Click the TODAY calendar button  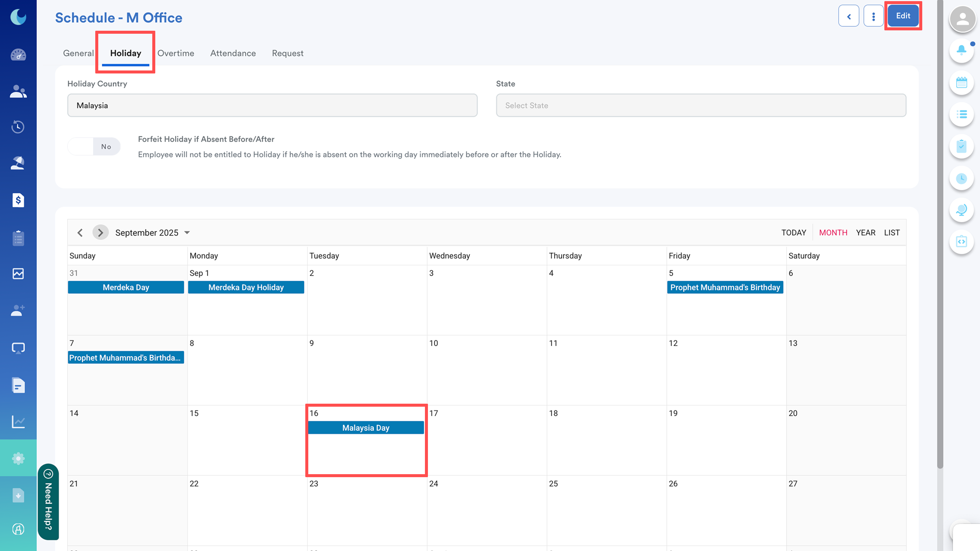794,232
